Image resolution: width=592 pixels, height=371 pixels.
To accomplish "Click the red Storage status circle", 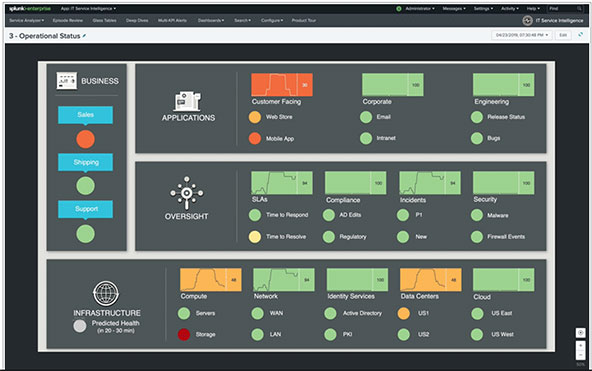I will click(x=184, y=334).
